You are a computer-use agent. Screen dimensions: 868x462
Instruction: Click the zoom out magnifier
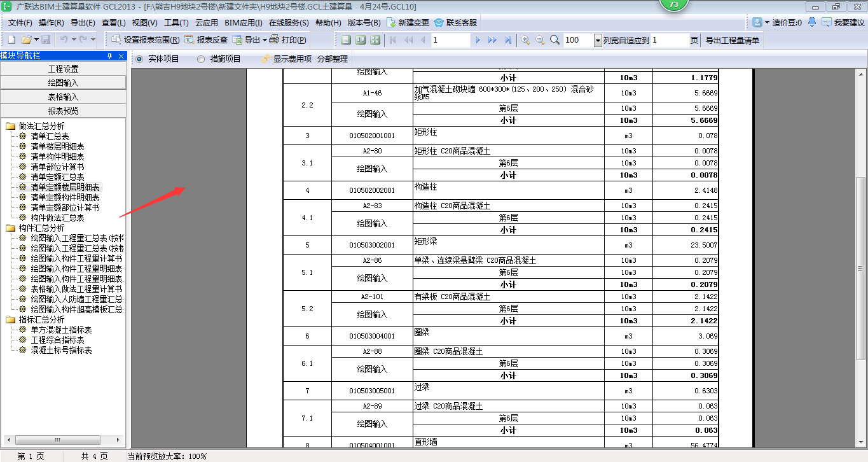(x=540, y=39)
